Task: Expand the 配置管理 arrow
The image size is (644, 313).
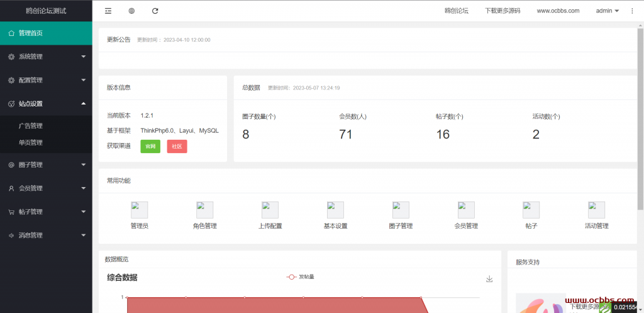Action: 84,80
